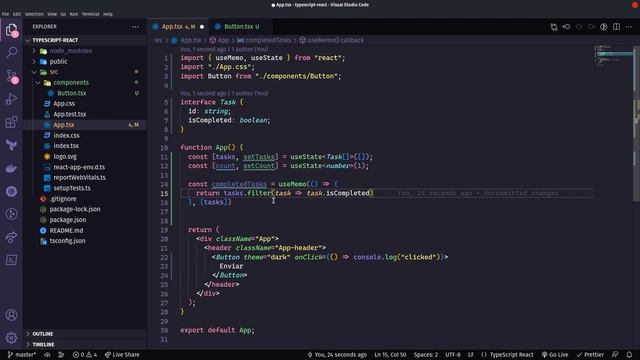Viewport: 640px width, 360px height.
Task: Click the Open Previous Revision icon in editor toolbar
Action: 567,27
